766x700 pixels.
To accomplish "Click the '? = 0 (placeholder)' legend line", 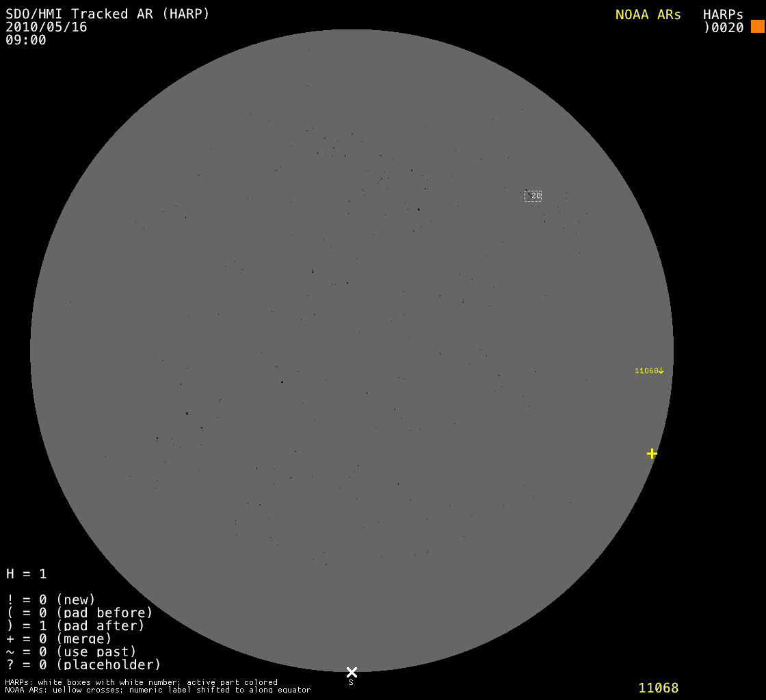I will pyautogui.click(x=83, y=664).
